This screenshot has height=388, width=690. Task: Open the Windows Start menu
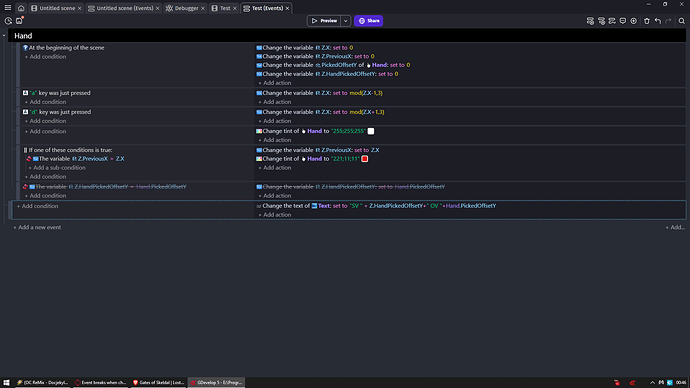tap(6, 383)
